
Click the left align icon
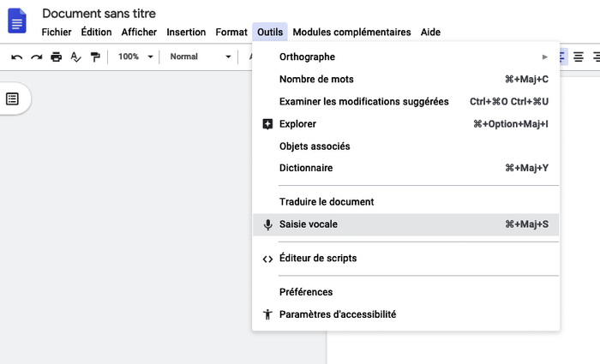click(x=561, y=57)
